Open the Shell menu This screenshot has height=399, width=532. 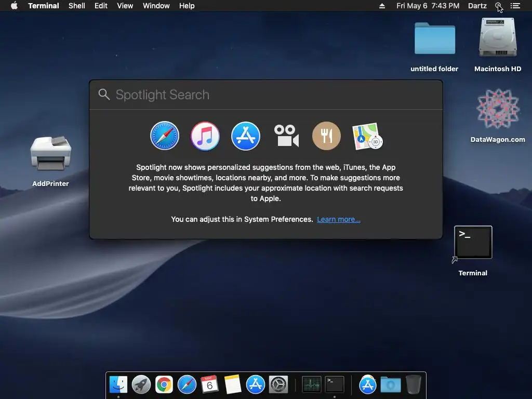pos(77,6)
